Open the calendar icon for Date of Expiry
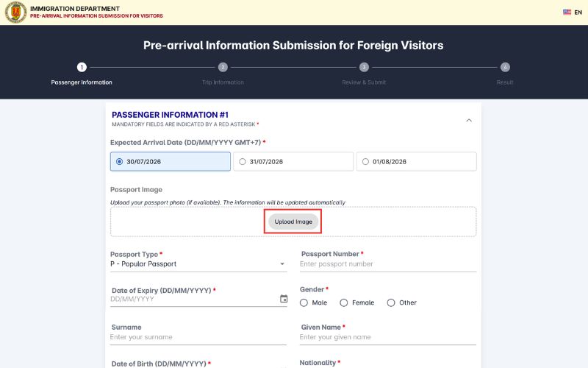 click(x=284, y=299)
